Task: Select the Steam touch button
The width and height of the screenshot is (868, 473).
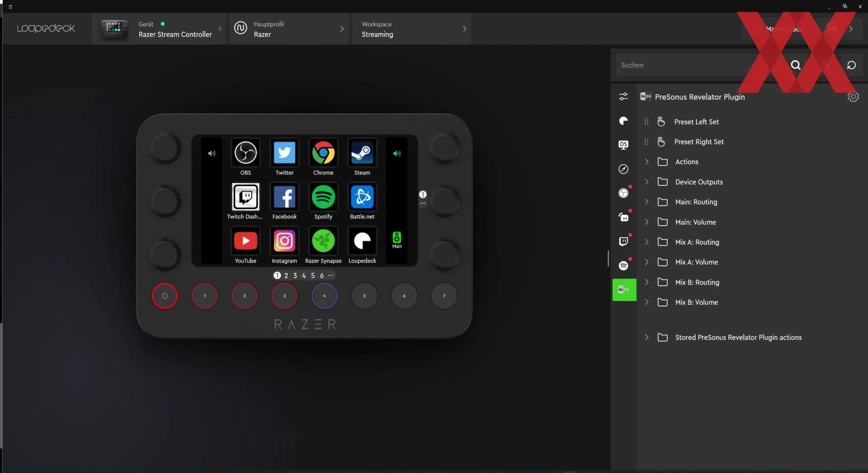Action: 362,153
